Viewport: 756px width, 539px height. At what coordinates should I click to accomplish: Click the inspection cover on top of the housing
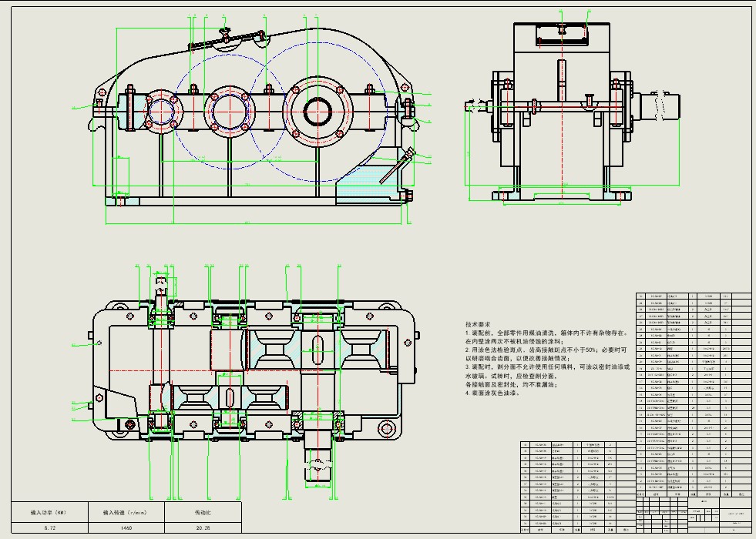tap(223, 38)
